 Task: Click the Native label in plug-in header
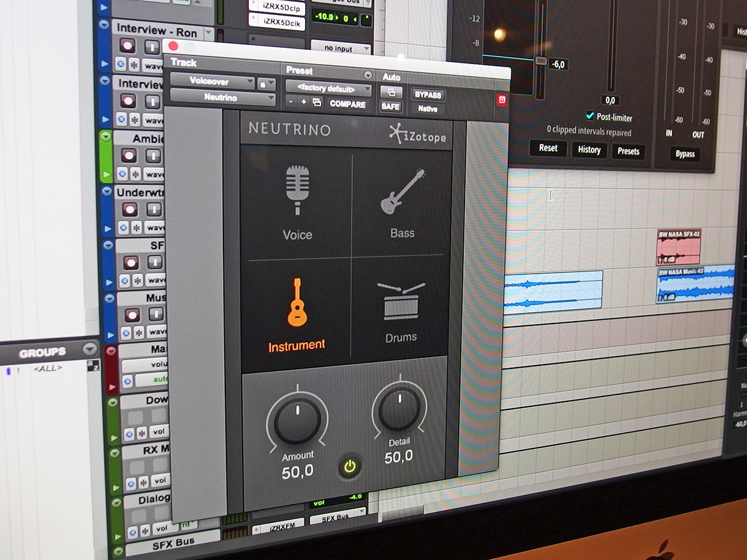pyautogui.click(x=428, y=109)
